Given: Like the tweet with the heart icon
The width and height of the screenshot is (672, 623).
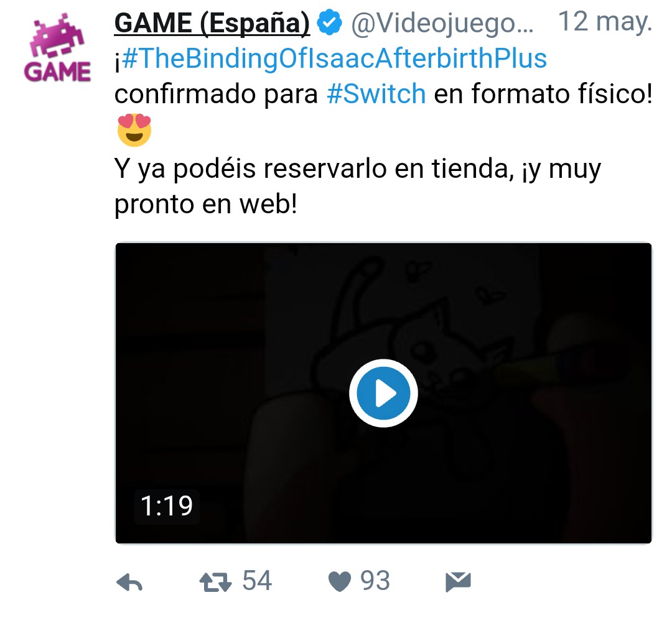Looking at the screenshot, I should coord(340,581).
